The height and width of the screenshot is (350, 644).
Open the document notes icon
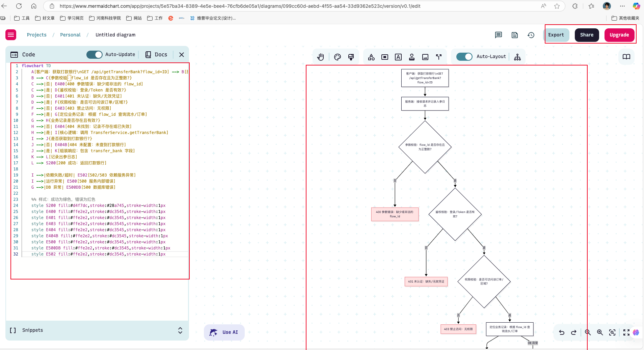pyautogui.click(x=515, y=35)
